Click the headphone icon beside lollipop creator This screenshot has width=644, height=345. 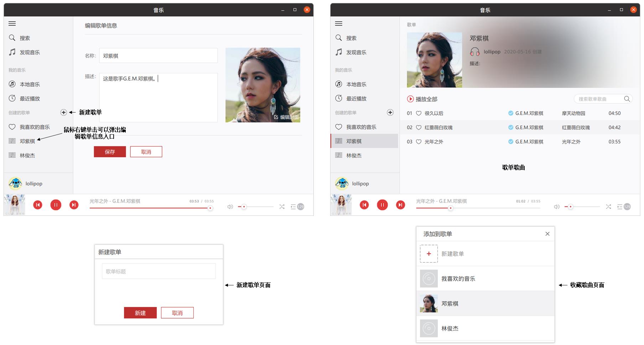pyautogui.click(x=475, y=52)
